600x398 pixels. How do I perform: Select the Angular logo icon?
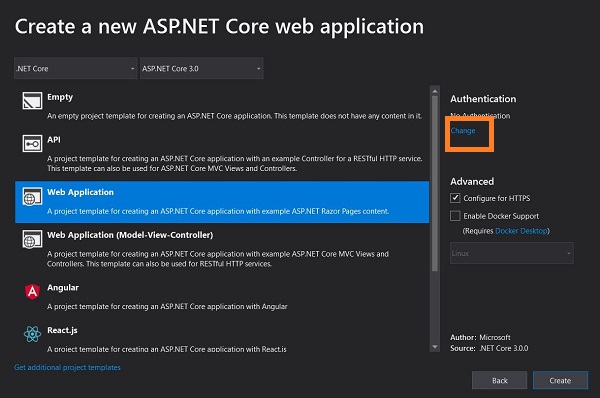pos(32,292)
